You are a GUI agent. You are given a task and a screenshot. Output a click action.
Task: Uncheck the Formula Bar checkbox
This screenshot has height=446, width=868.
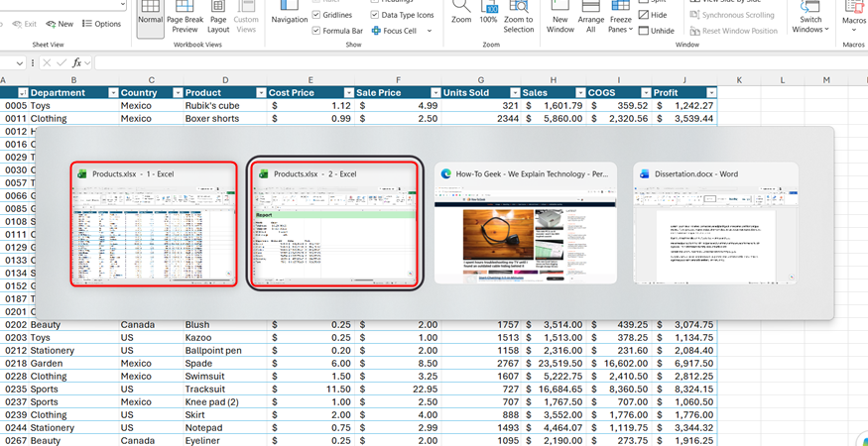pyautogui.click(x=316, y=31)
